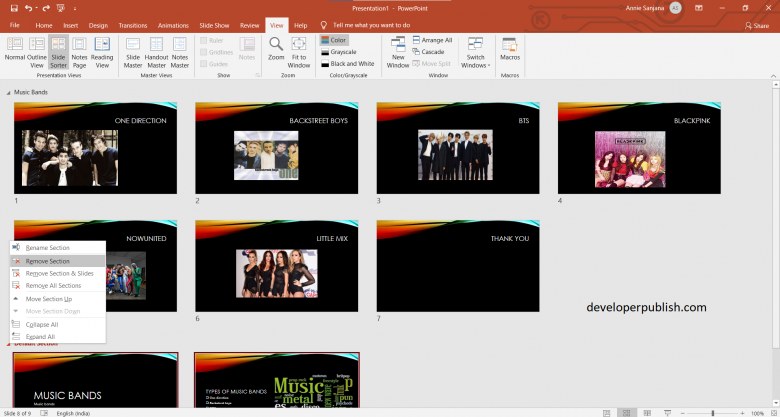The height and width of the screenshot is (417, 780).
Task: Open the Switch Windows dropdown
Action: tap(475, 52)
